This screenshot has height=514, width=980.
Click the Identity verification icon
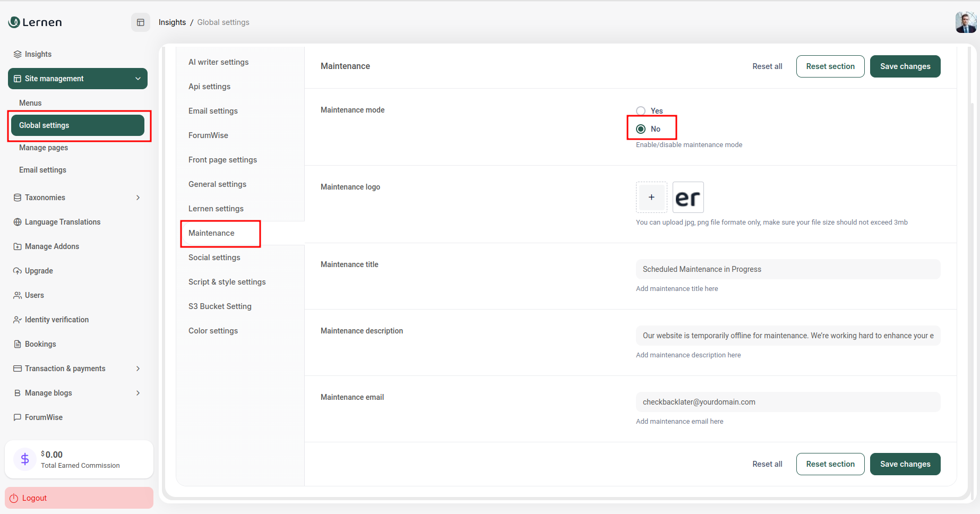point(16,319)
